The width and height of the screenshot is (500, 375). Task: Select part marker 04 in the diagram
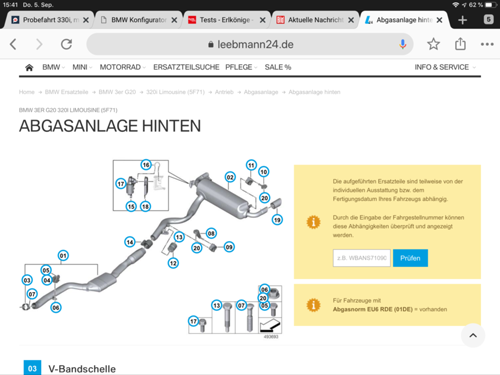pyautogui.click(x=47, y=280)
